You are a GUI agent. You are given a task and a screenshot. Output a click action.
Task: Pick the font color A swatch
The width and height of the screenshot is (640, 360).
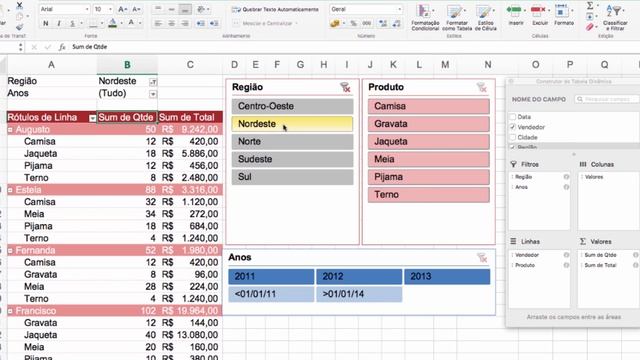tap(131, 23)
